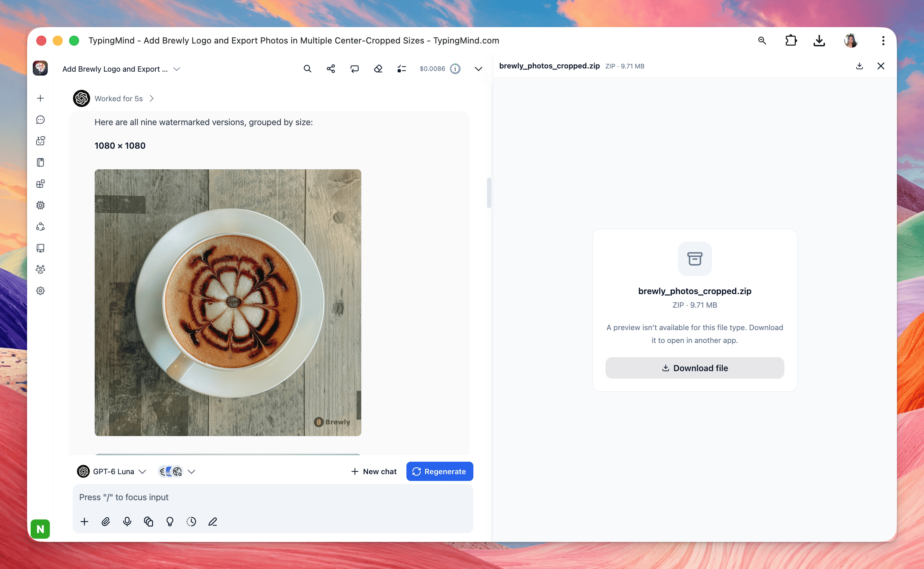Click the copy stack icon in input toolbar
Image resolution: width=924 pixels, height=569 pixels.
149,521
